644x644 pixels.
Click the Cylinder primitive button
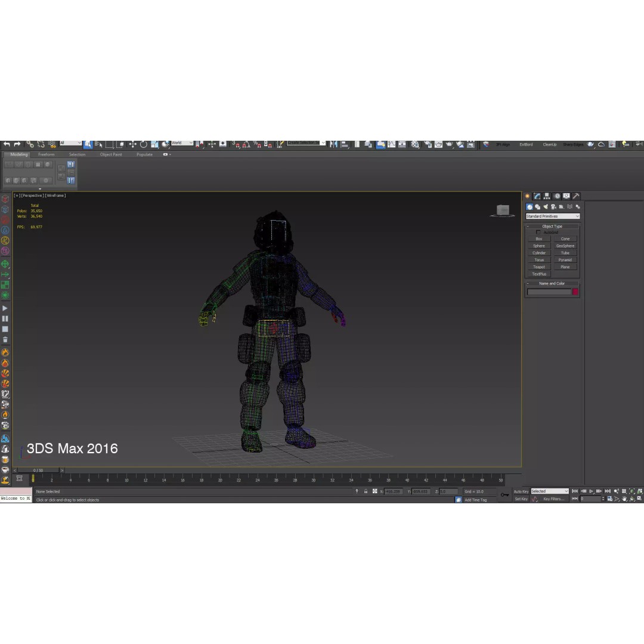pos(539,253)
